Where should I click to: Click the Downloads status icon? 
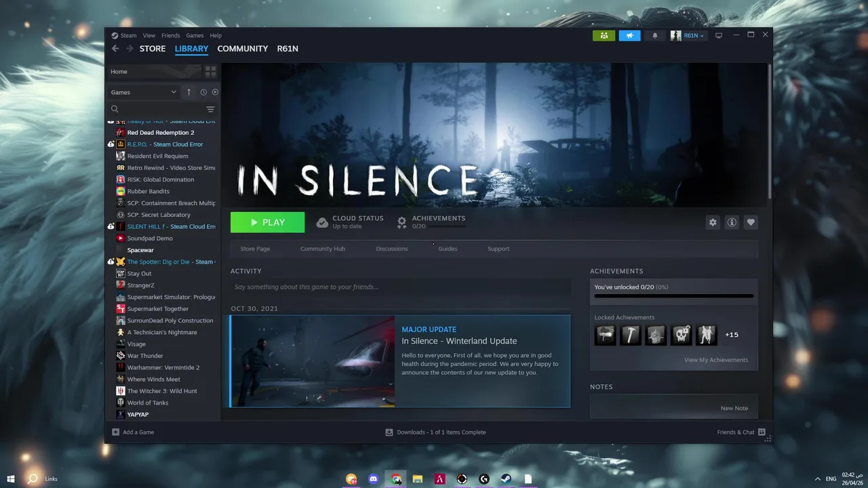point(389,432)
